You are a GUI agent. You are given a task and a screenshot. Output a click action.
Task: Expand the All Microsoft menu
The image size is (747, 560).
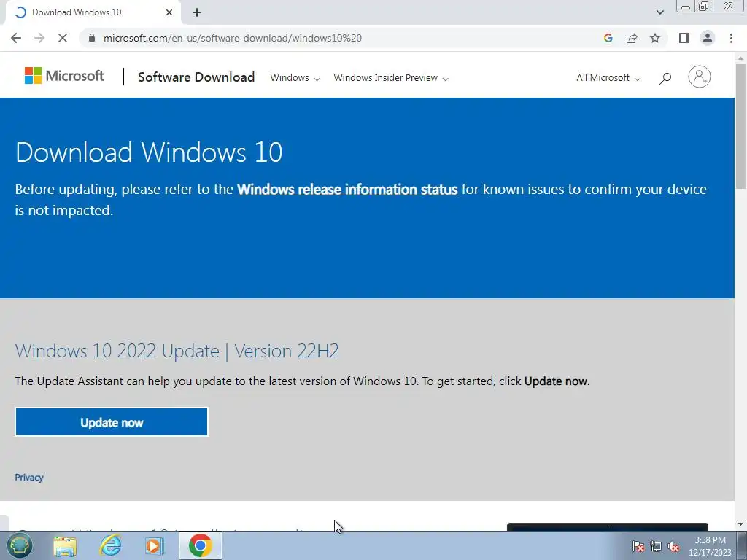pyautogui.click(x=608, y=77)
